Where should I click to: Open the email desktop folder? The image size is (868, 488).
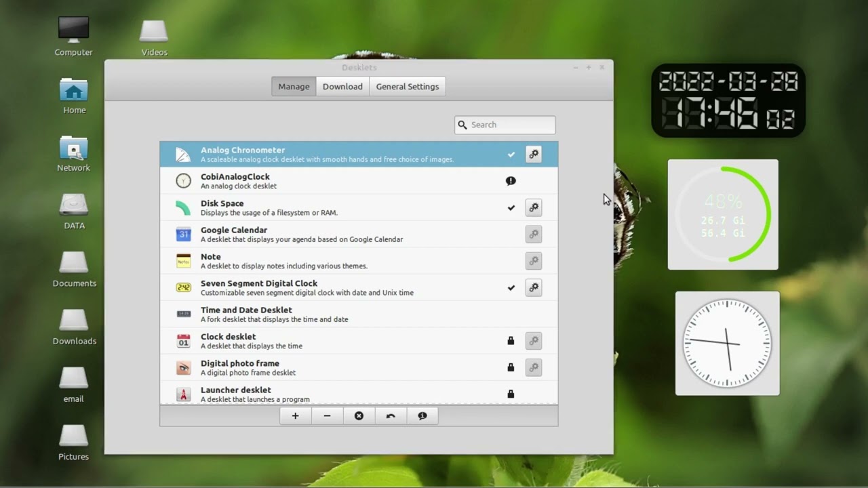(74, 385)
